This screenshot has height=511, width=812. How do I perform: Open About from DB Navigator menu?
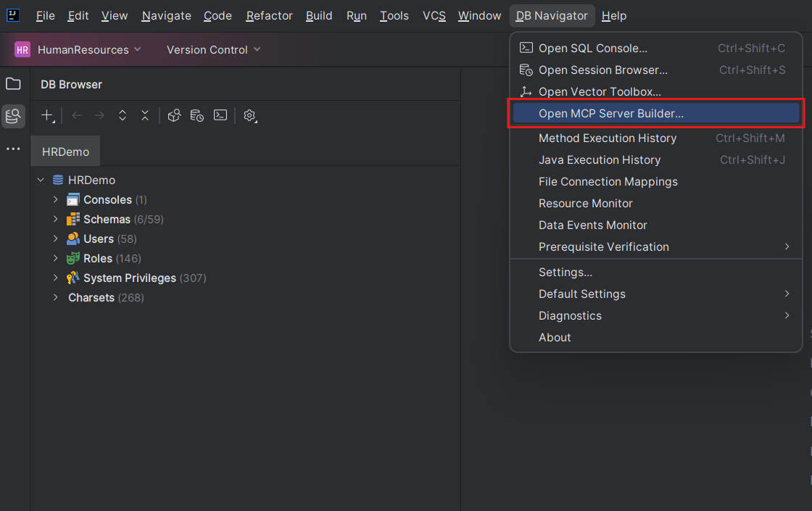tap(655, 338)
